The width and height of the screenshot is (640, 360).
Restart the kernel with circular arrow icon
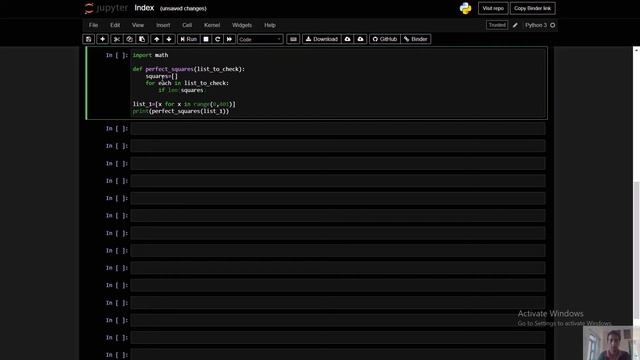click(218, 39)
